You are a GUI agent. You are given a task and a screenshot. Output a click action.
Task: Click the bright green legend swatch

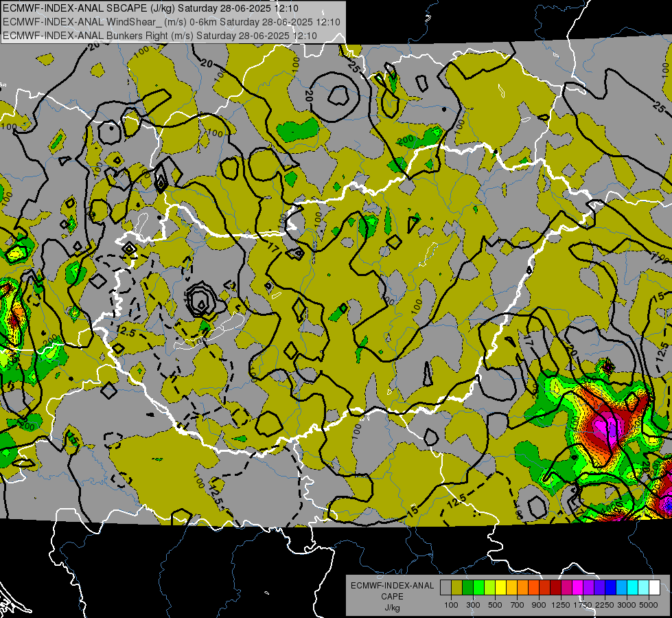coord(478,587)
